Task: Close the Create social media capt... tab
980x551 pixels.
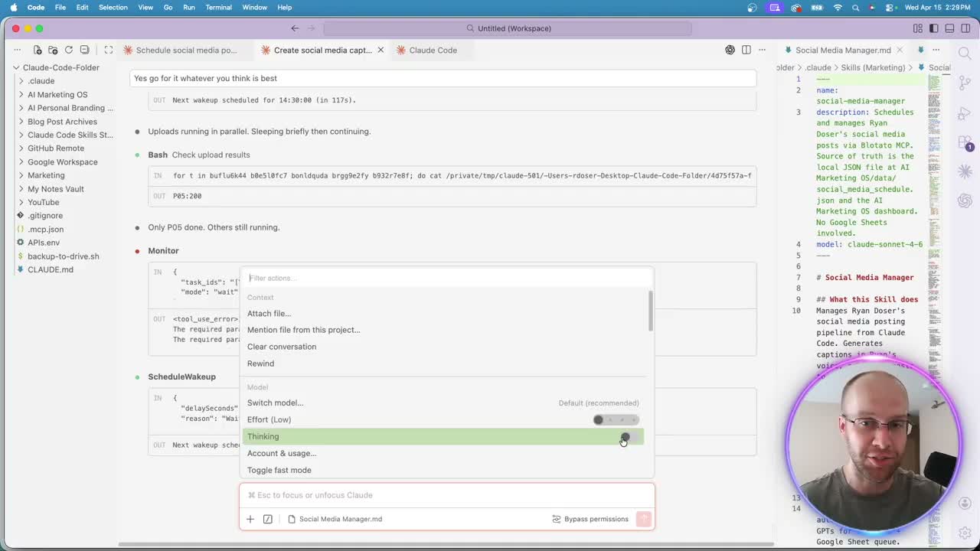Action: coord(381,50)
